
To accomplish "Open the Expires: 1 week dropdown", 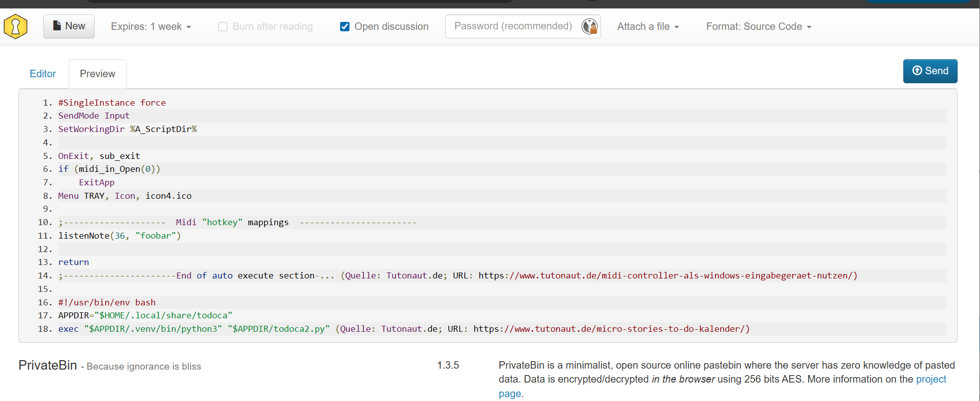I will 151,27.
